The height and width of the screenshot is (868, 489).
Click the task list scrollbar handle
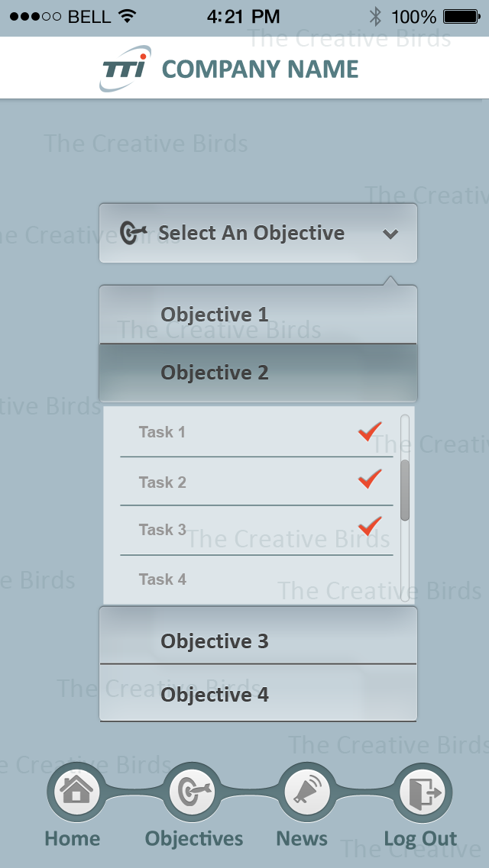coord(405,490)
